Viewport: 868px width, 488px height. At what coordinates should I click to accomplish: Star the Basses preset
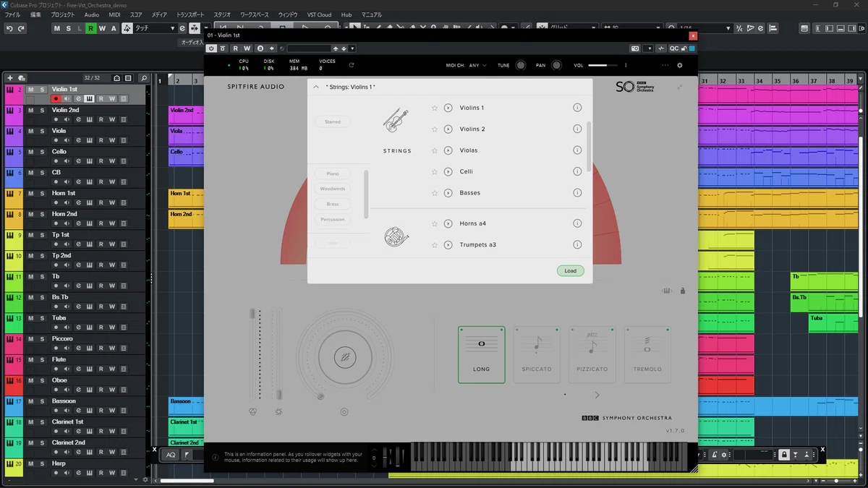coord(435,193)
